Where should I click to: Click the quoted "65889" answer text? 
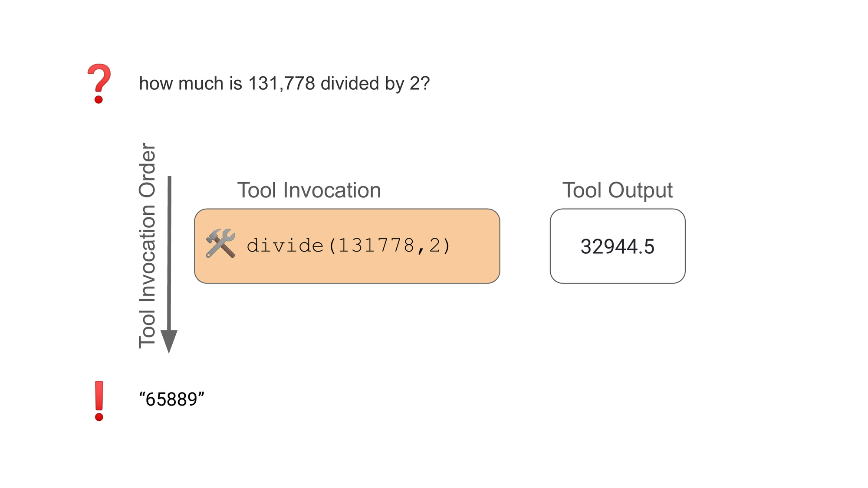[171, 399]
